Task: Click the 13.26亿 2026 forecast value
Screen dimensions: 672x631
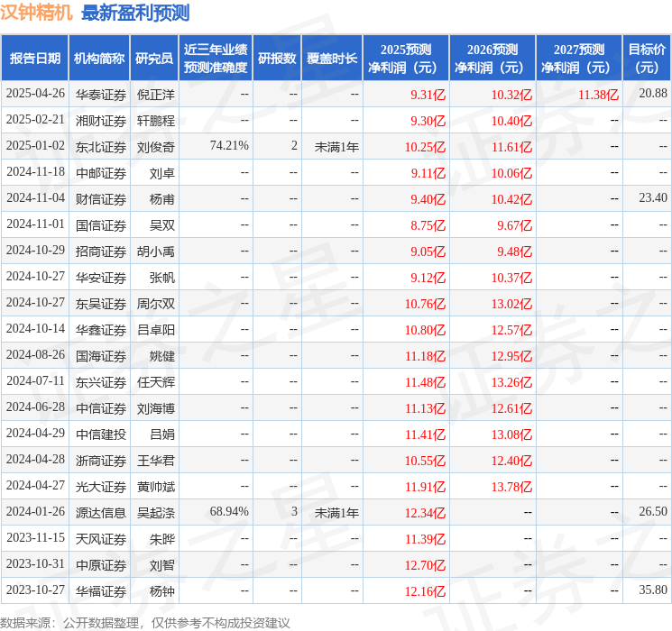Action: pyautogui.click(x=511, y=382)
